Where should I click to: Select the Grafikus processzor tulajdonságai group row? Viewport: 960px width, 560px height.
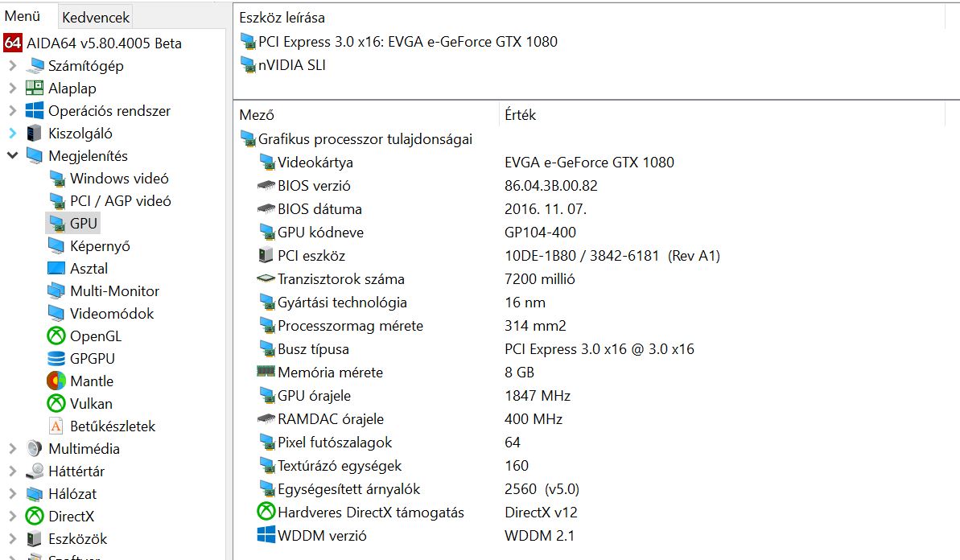(x=356, y=139)
